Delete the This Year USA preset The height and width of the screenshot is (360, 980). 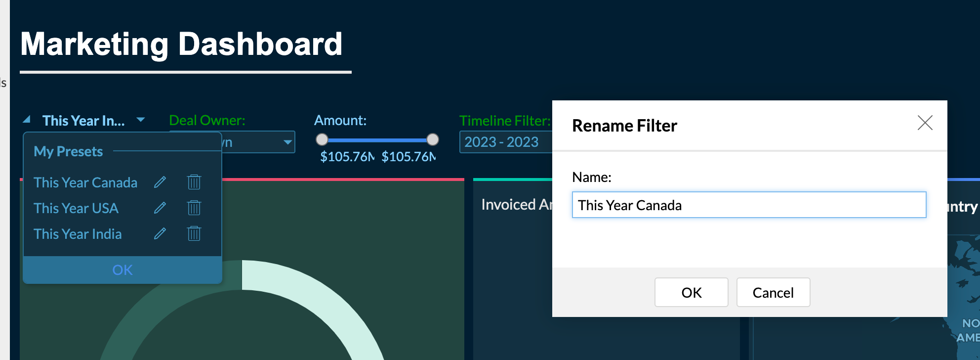coord(194,208)
